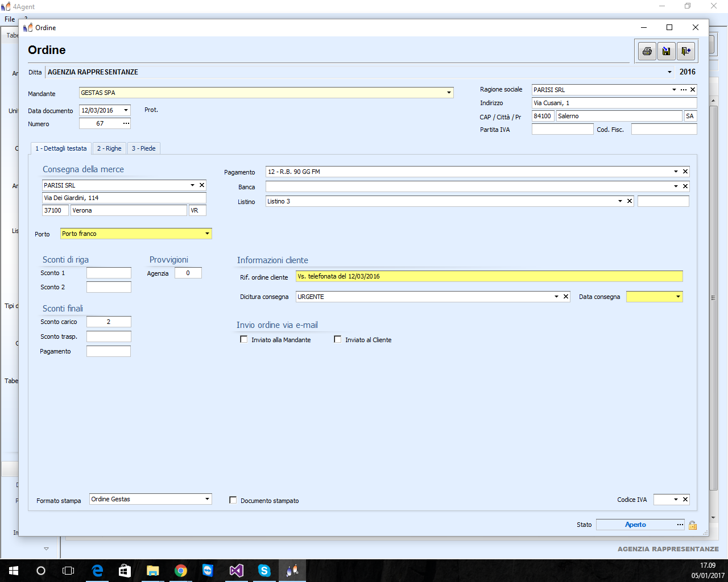Check Inviato alla Mandante checkbox
This screenshot has width=728, height=582.
pyautogui.click(x=244, y=339)
